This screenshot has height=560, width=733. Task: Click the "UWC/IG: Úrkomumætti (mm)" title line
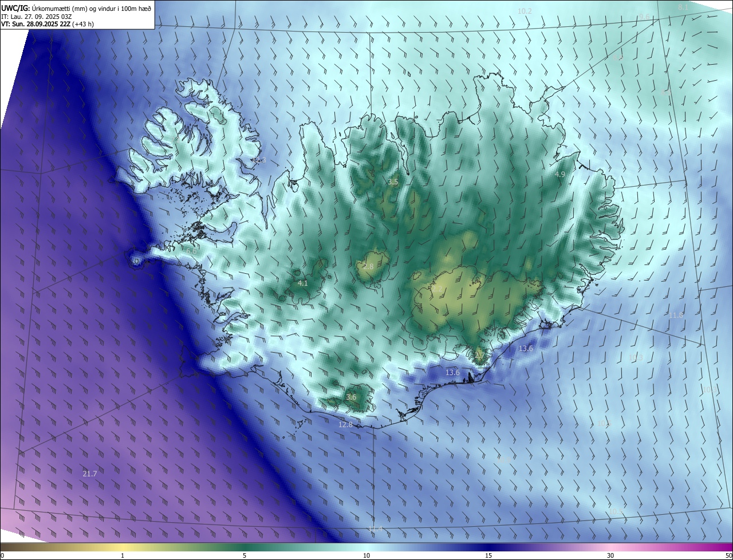coord(77,7)
